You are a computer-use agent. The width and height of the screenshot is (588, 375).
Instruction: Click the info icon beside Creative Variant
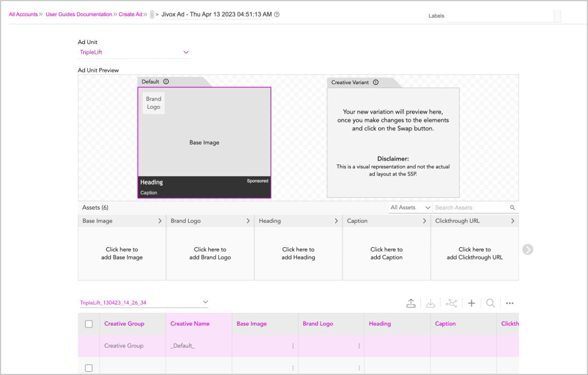375,82
